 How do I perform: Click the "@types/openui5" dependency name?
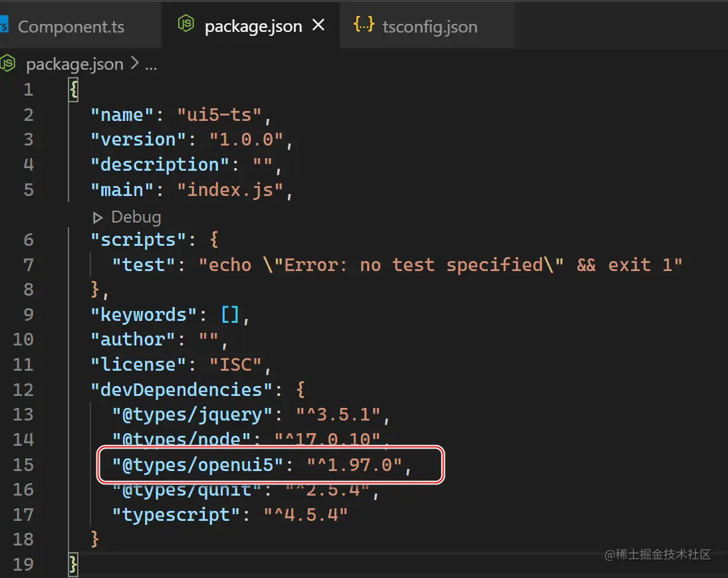tap(197, 465)
